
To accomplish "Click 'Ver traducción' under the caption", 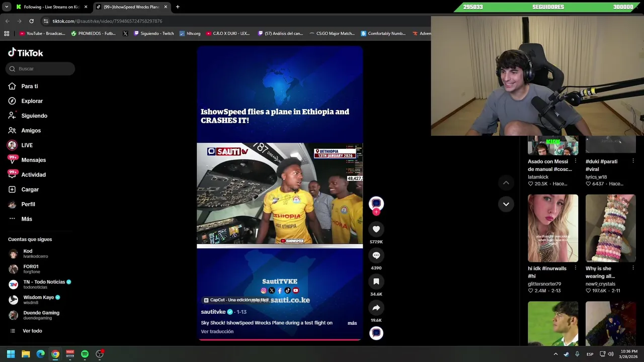I will tap(217, 332).
